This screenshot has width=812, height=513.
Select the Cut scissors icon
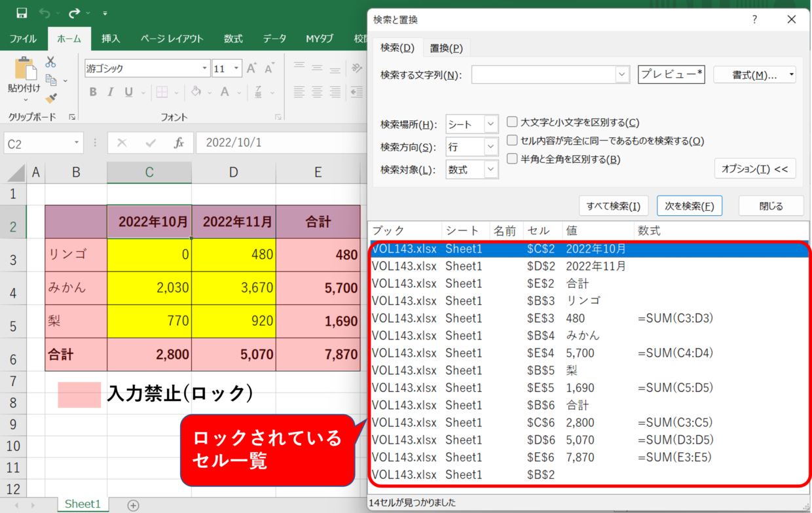[50, 62]
